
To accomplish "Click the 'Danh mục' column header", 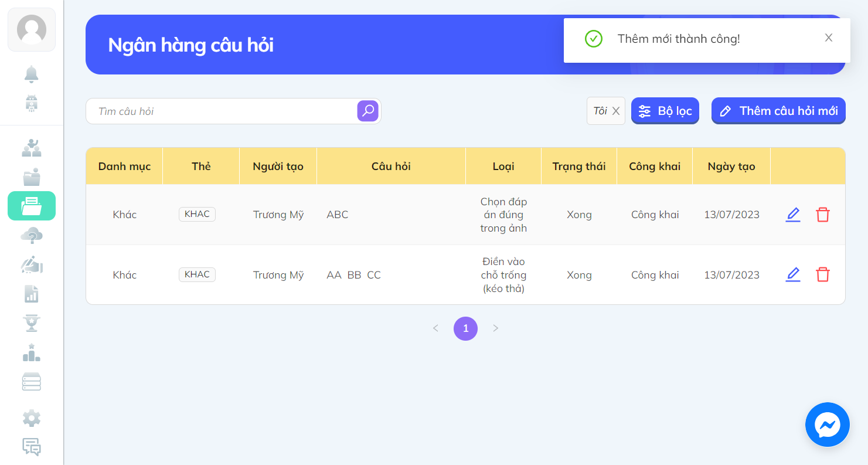I will pyautogui.click(x=124, y=167).
